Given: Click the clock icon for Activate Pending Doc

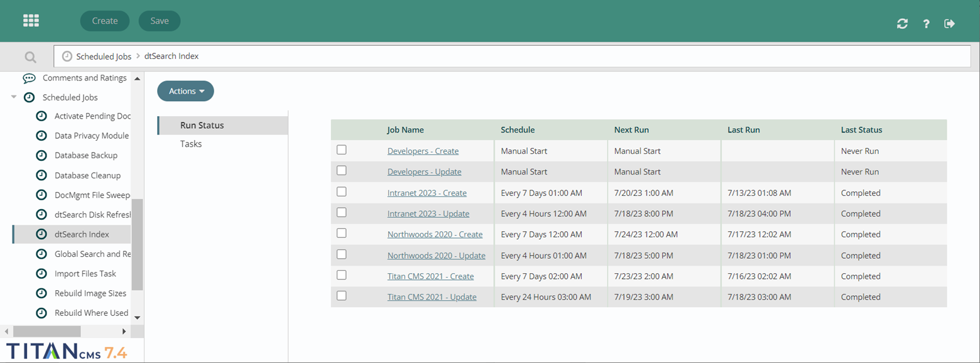Looking at the screenshot, I should pos(41,116).
